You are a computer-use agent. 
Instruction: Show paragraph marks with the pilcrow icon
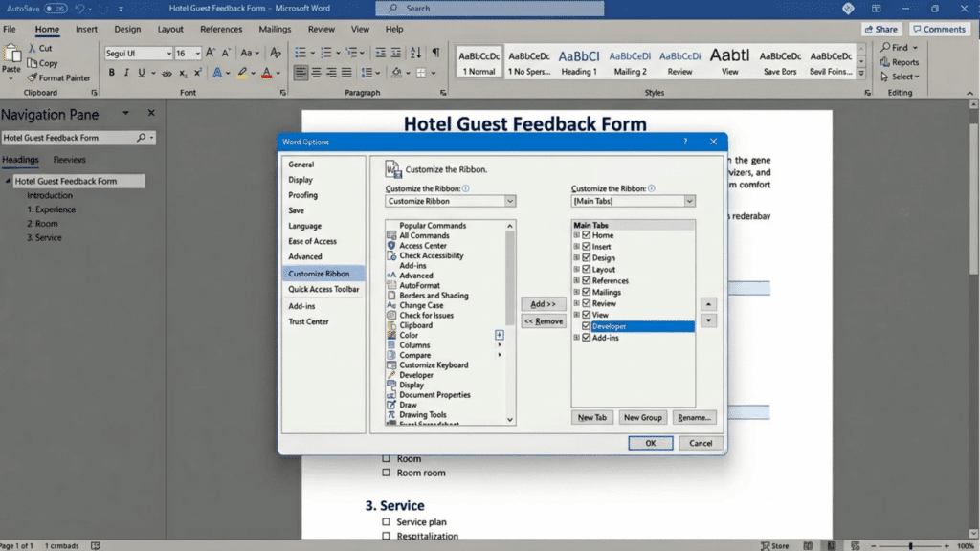(436, 53)
